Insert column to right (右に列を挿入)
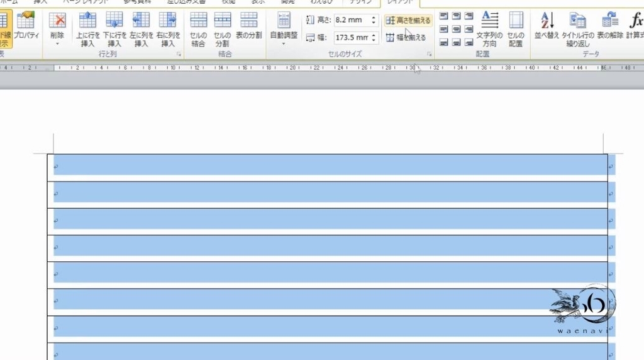Viewport: 644px width, 360px height. 167,29
